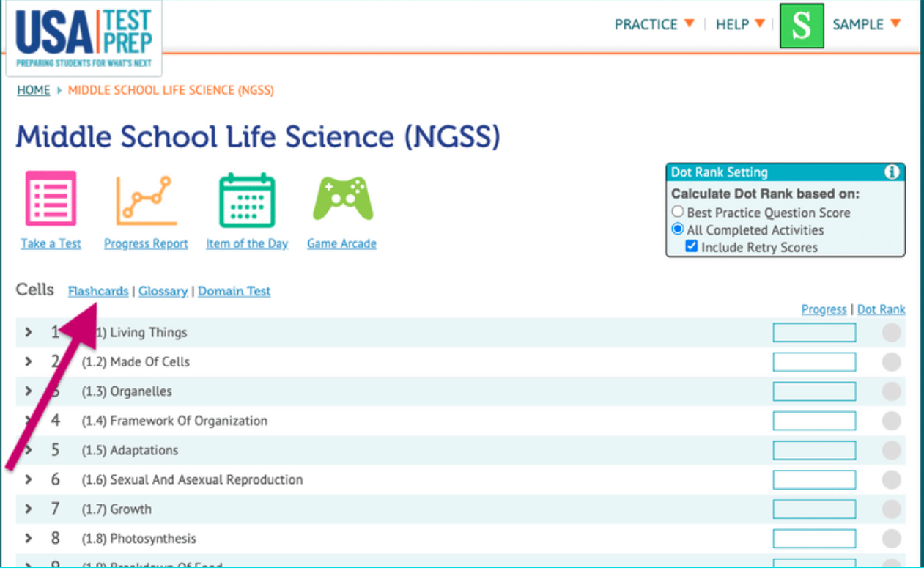This screenshot has width=924, height=571.
Task: Click the progress bar for Adaptations
Action: tap(814, 450)
